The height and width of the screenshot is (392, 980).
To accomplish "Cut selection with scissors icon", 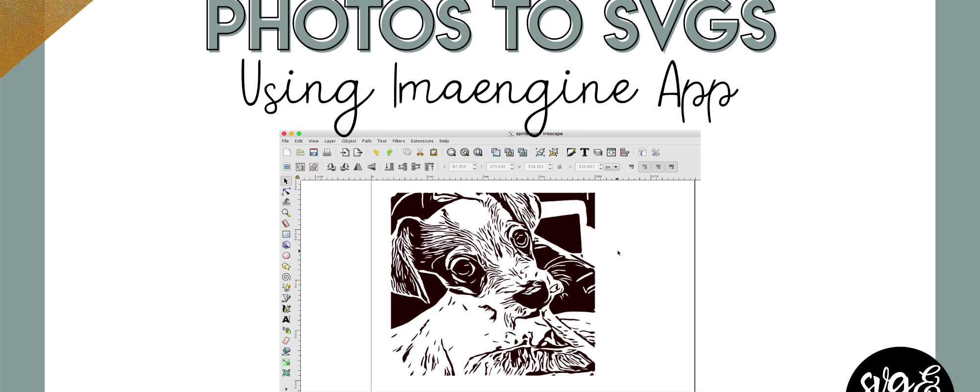I will click(420, 152).
